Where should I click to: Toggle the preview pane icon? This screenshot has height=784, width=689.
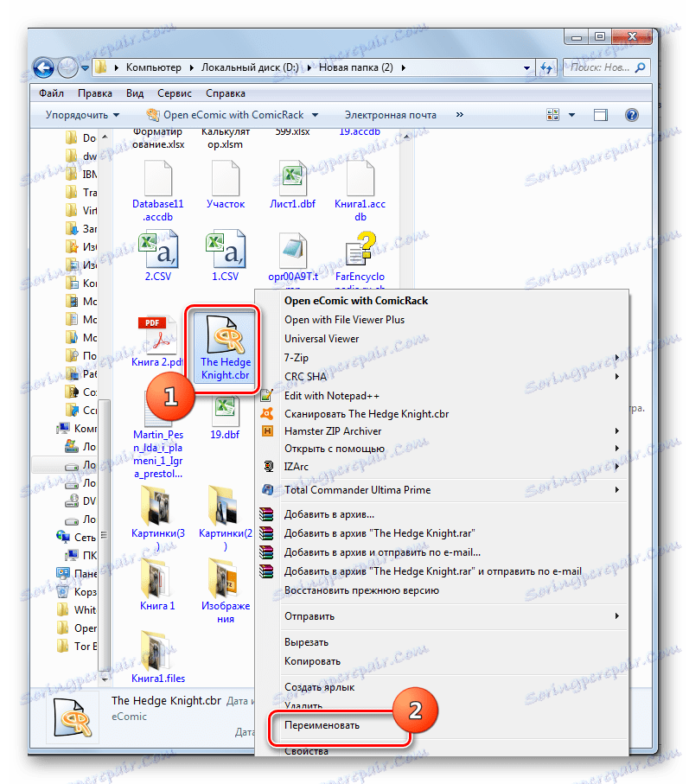pos(601,115)
